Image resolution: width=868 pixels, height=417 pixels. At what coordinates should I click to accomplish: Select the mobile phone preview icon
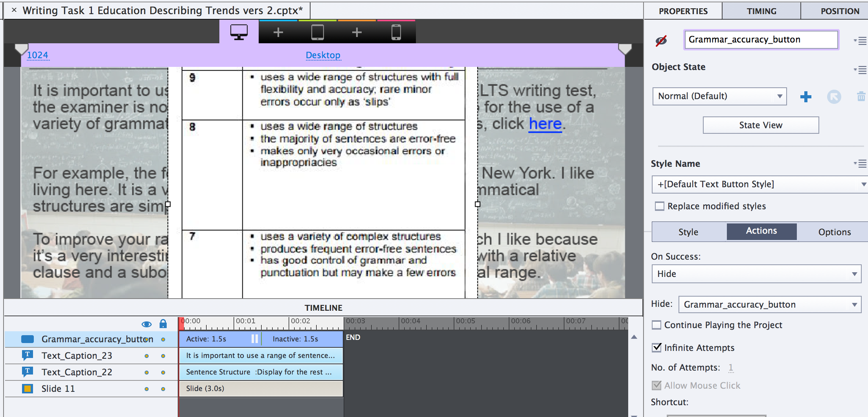[396, 31]
